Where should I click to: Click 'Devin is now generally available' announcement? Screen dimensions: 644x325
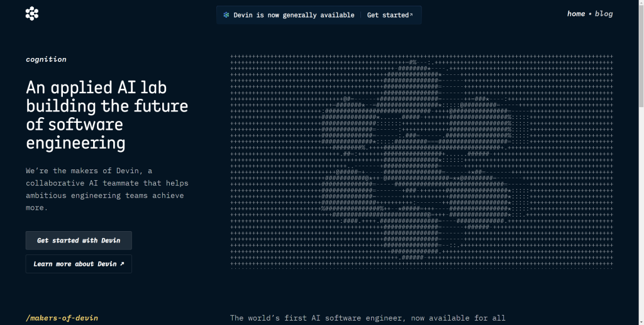pyautogui.click(x=294, y=15)
